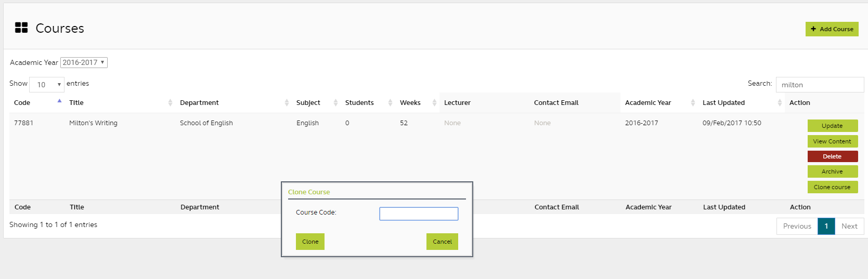Focus the Course Code field in dialog

click(x=419, y=214)
